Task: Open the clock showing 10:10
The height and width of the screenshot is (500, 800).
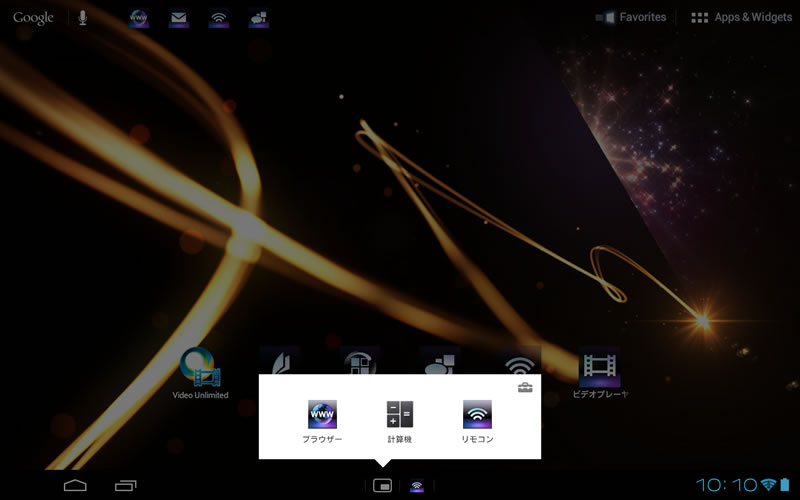Action: point(726,485)
